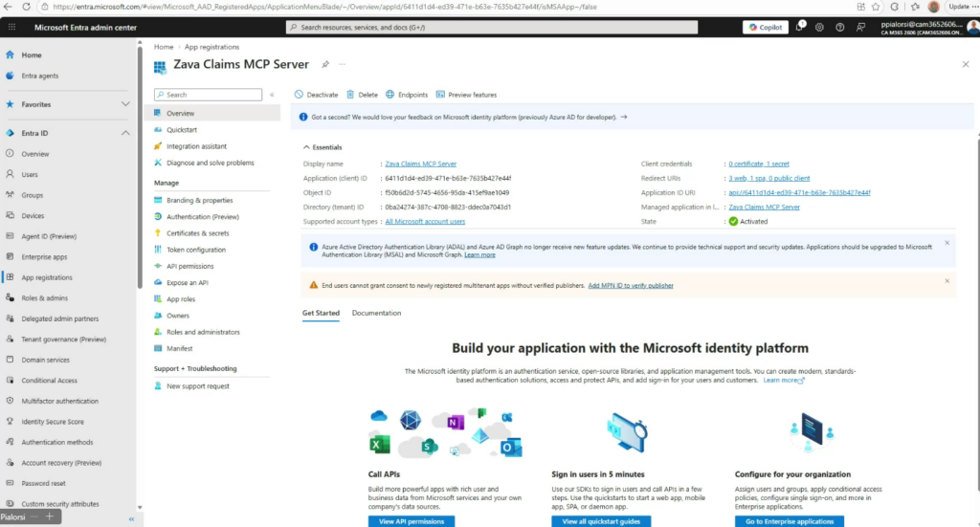This screenshot has width=980, height=527.
Task: Open API permissions menu item
Action: [x=189, y=266]
